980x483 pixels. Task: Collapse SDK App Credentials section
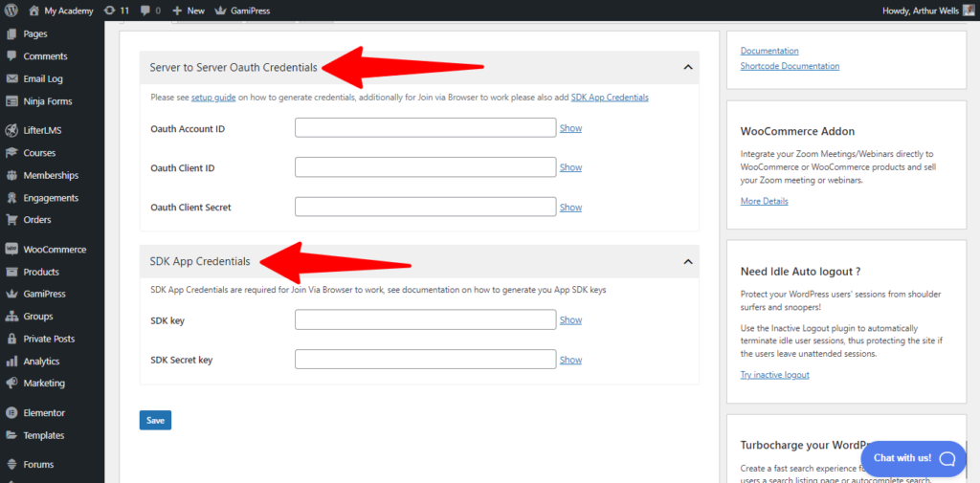(688, 261)
